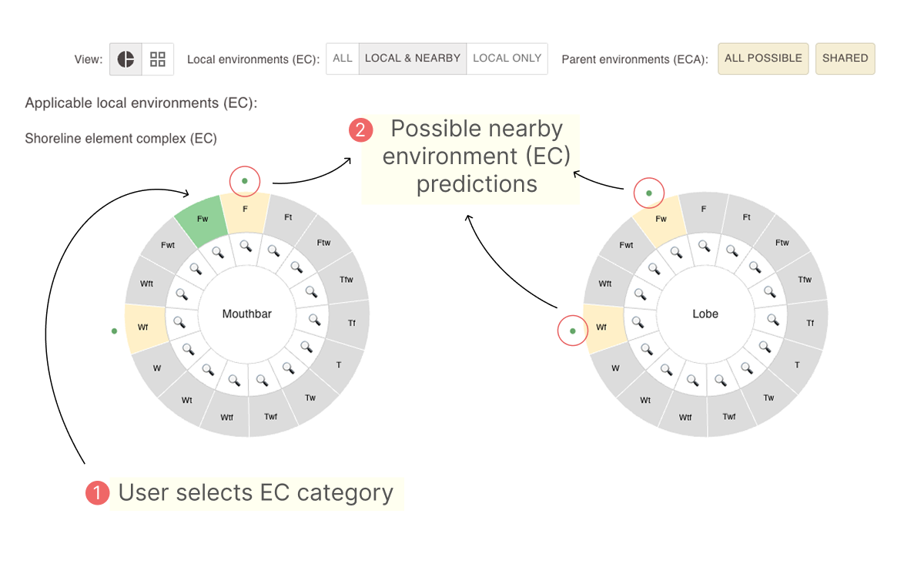Click magnifier above Wtf in Lobe wheel
924x564 pixels.
[x=691, y=380]
